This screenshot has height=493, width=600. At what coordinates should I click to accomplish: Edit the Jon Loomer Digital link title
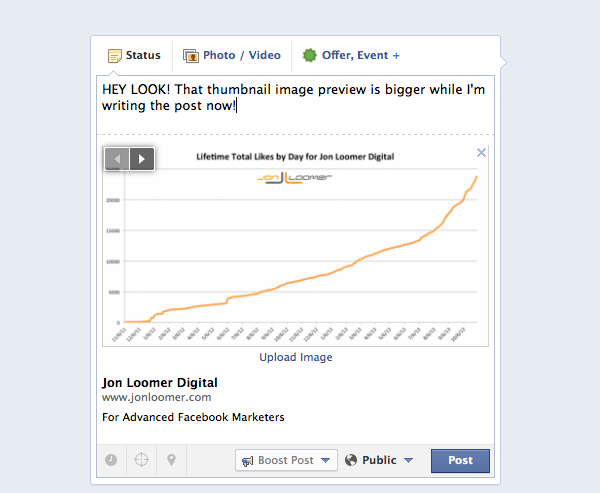coord(160,382)
